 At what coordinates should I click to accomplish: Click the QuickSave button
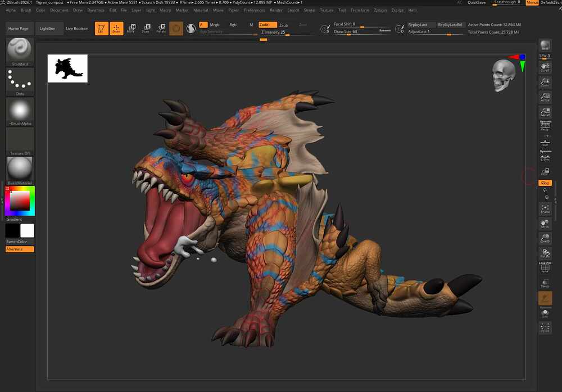coord(477,2)
